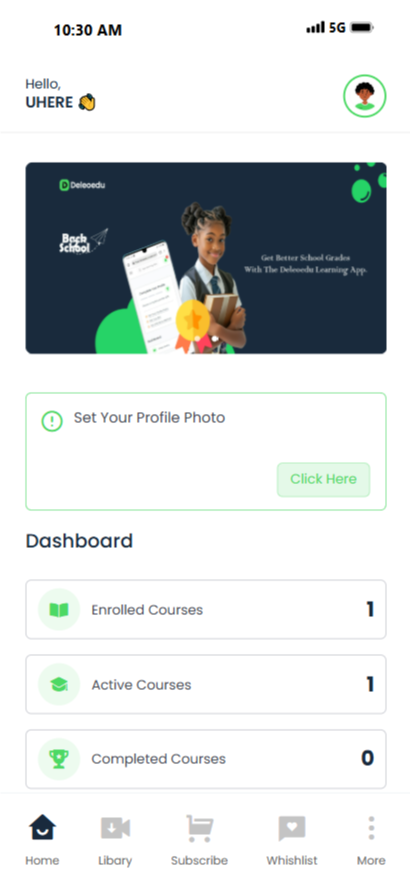Switch to the Libary tab label
Image resolution: width=410 pixels, height=888 pixels.
[115, 861]
